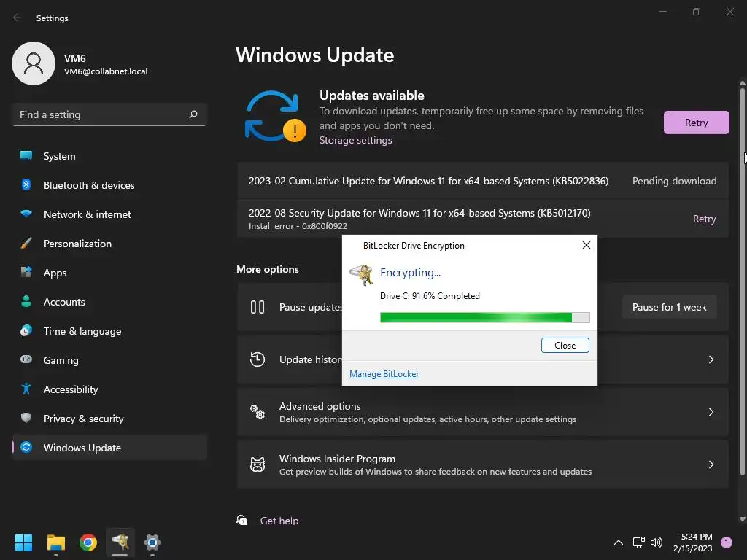The width and height of the screenshot is (747, 560).
Task: Open the Storage settings link
Action: click(x=355, y=140)
